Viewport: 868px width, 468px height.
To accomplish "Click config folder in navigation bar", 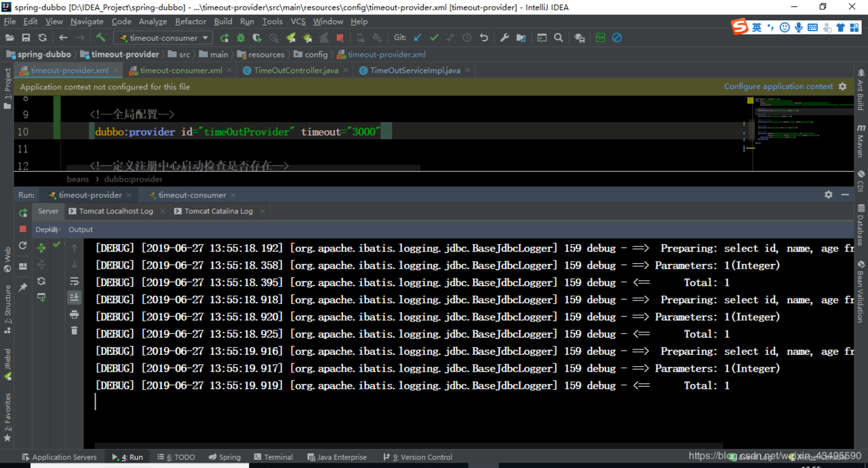I will [x=311, y=54].
